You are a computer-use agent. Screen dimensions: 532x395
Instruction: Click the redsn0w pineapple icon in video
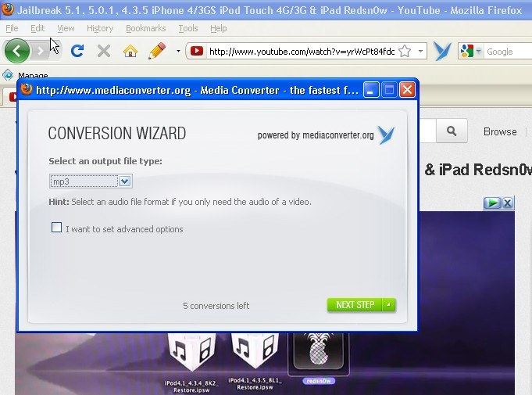[319, 351]
